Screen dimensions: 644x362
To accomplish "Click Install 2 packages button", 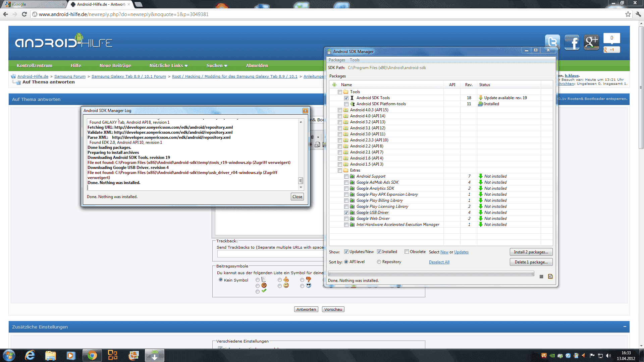I will [531, 252].
